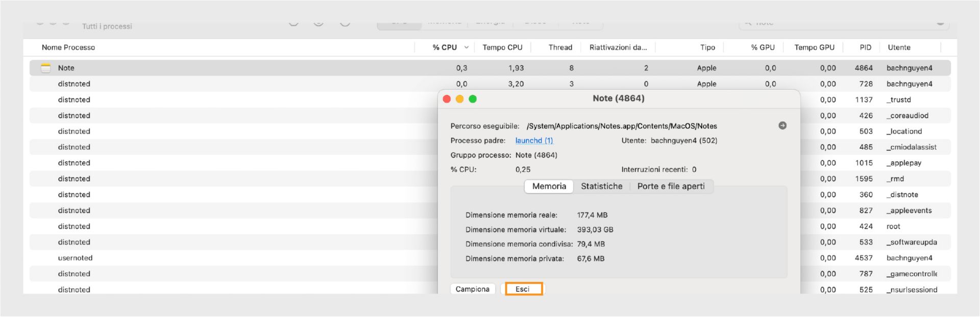The image size is (980, 317).
Task: Select the row owned by _locationd
Action: point(490,131)
